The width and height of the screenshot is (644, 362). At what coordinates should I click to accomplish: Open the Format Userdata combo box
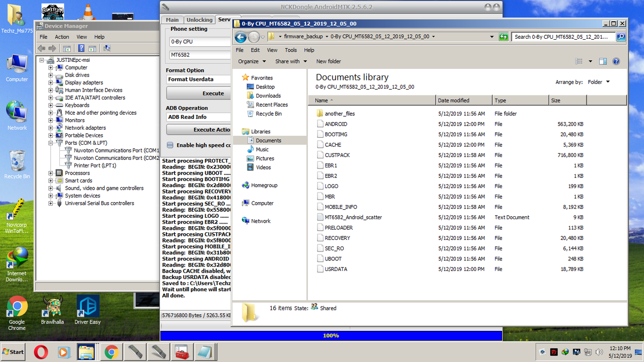[x=199, y=79]
